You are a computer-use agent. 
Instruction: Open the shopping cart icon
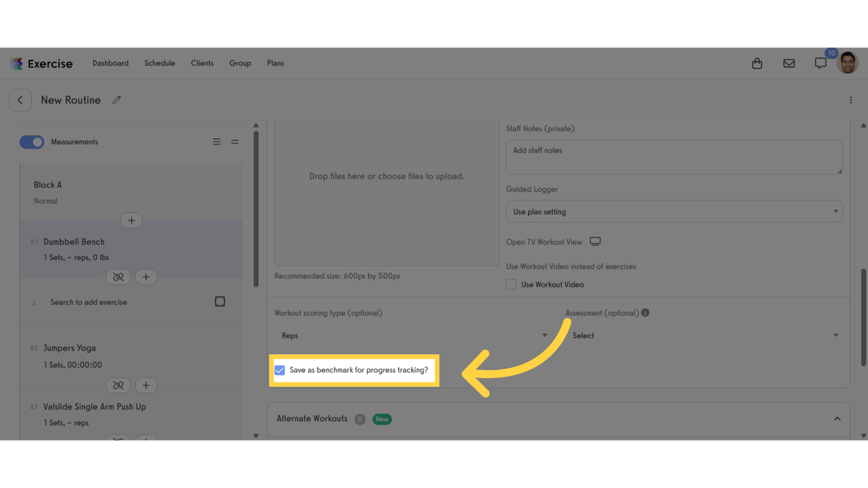tap(757, 63)
